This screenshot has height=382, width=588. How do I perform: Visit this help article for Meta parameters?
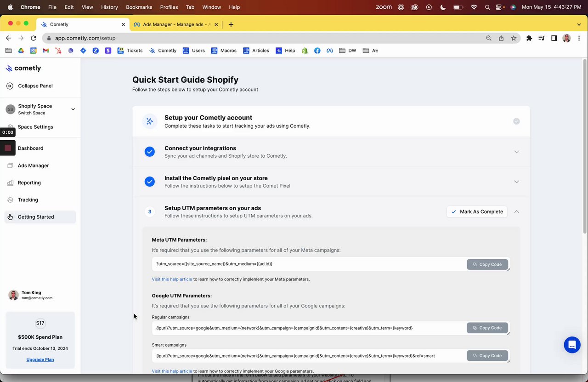click(172, 279)
